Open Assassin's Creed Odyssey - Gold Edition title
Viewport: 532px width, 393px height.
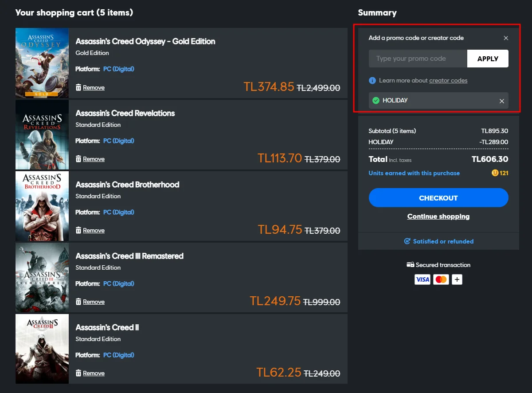[x=145, y=41]
